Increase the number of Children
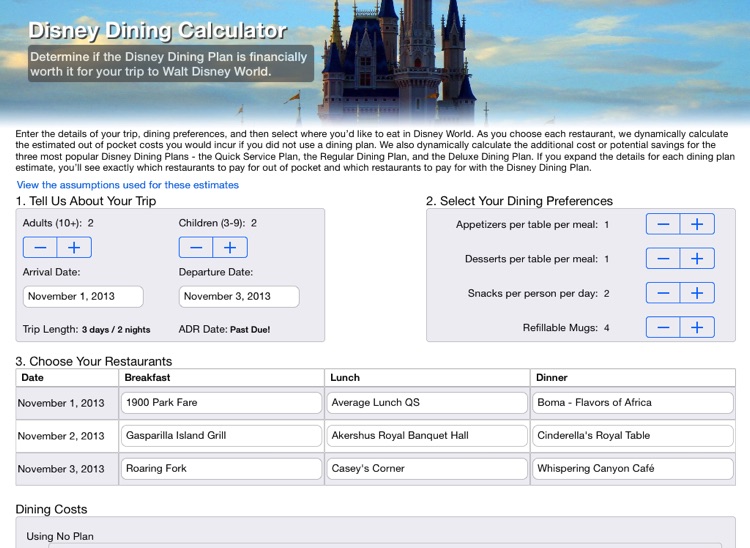This screenshot has width=750, height=548. pyautogui.click(x=230, y=247)
